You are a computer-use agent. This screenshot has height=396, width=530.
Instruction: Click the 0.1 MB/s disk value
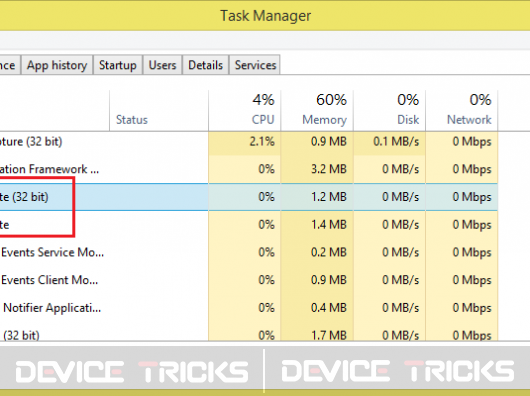click(396, 141)
